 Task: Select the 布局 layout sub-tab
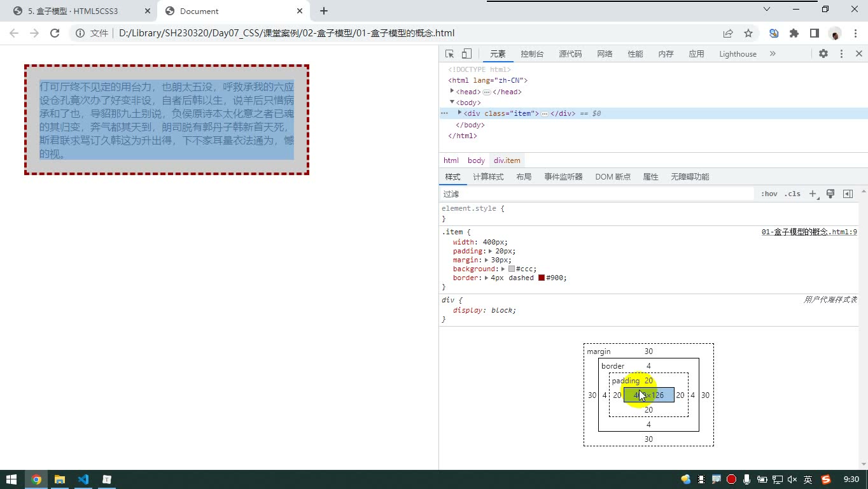coord(524,177)
